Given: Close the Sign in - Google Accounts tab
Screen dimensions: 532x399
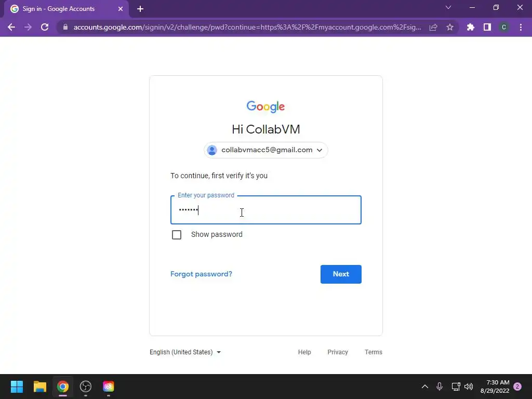Looking at the screenshot, I should [121, 9].
